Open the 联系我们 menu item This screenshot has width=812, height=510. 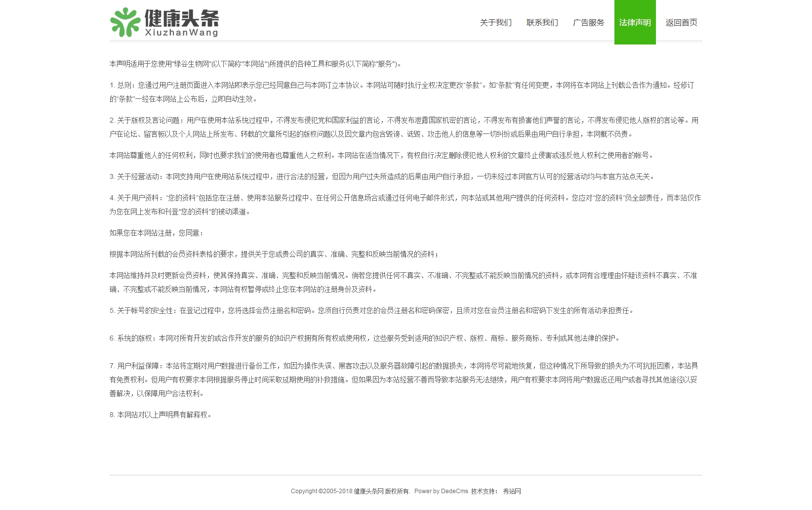click(x=542, y=22)
